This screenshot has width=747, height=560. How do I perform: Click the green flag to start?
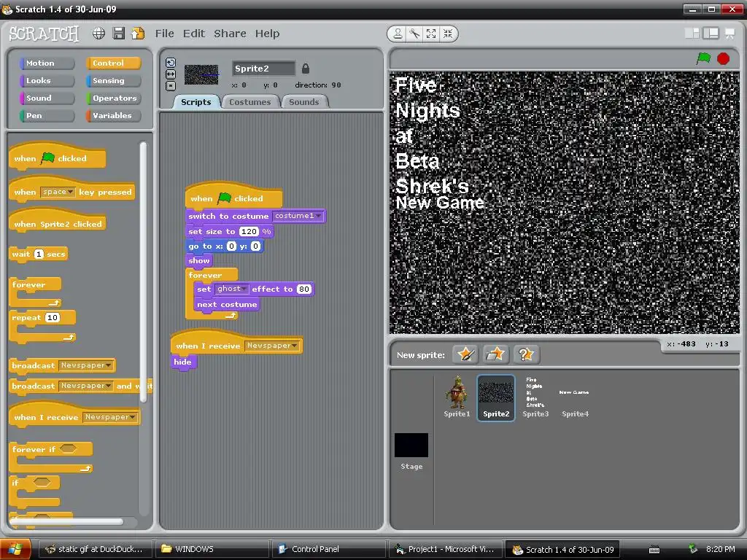[x=703, y=58]
